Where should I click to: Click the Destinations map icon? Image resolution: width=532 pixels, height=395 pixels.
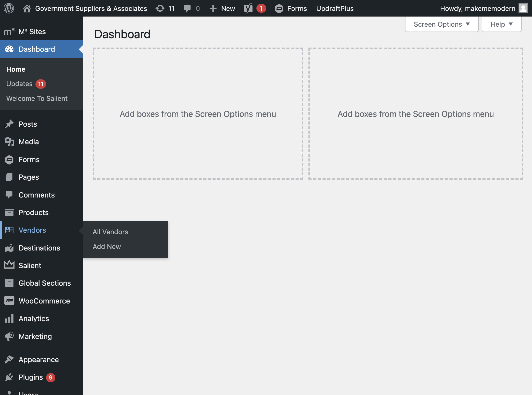point(9,248)
